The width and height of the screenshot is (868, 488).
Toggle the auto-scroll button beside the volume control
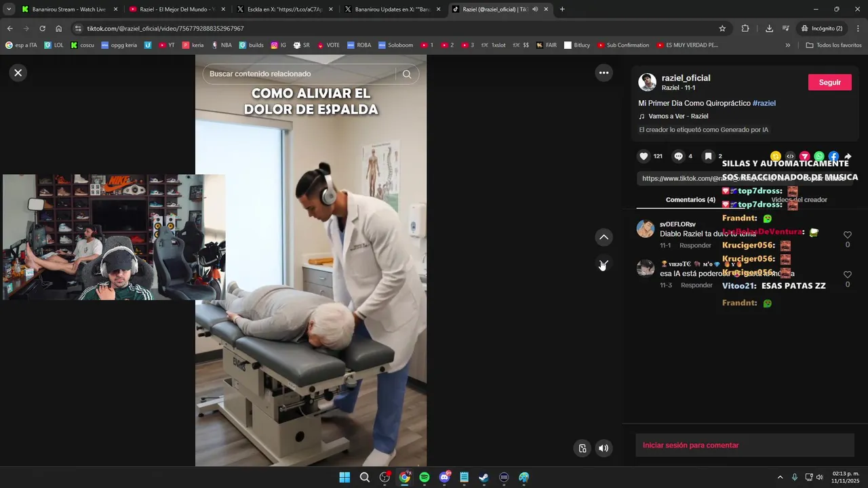click(583, 448)
